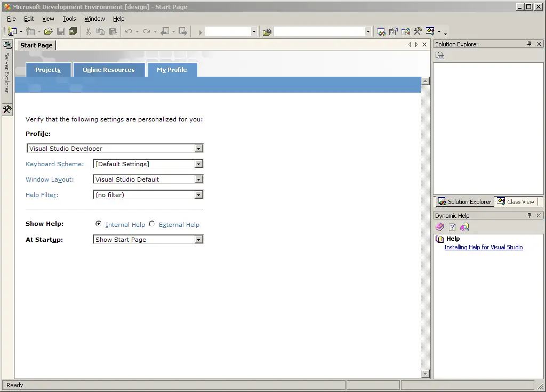
Task: Open Installing Help for Visual Studio link
Action: [x=483, y=247]
